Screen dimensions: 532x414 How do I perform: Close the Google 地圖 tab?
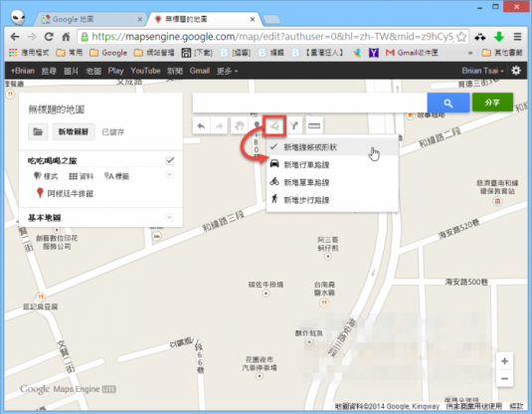tap(139, 19)
